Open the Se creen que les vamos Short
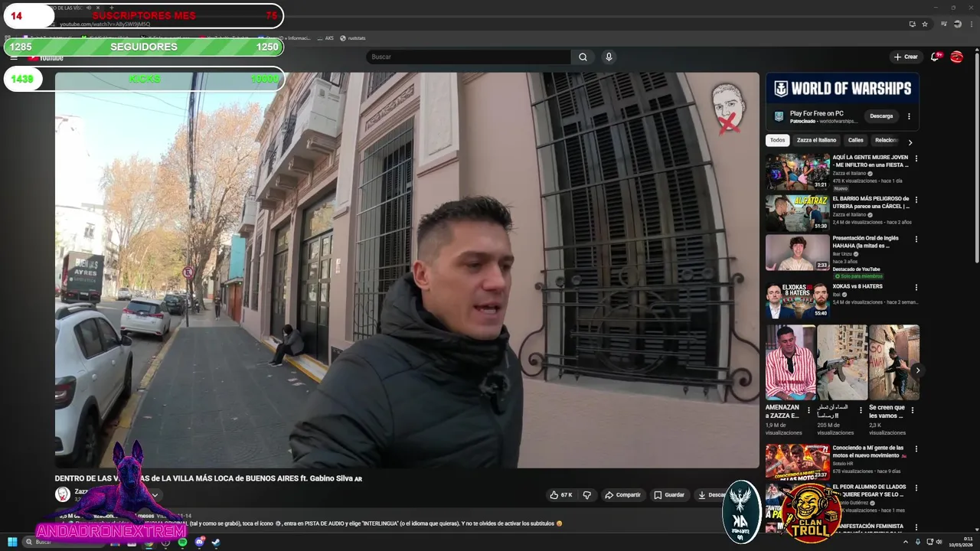This screenshot has width=980, height=551. point(894,363)
